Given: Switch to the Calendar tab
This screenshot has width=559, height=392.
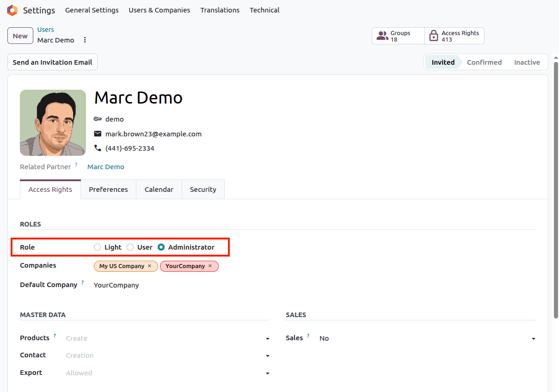Looking at the screenshot, I should (x=159, y=190).
